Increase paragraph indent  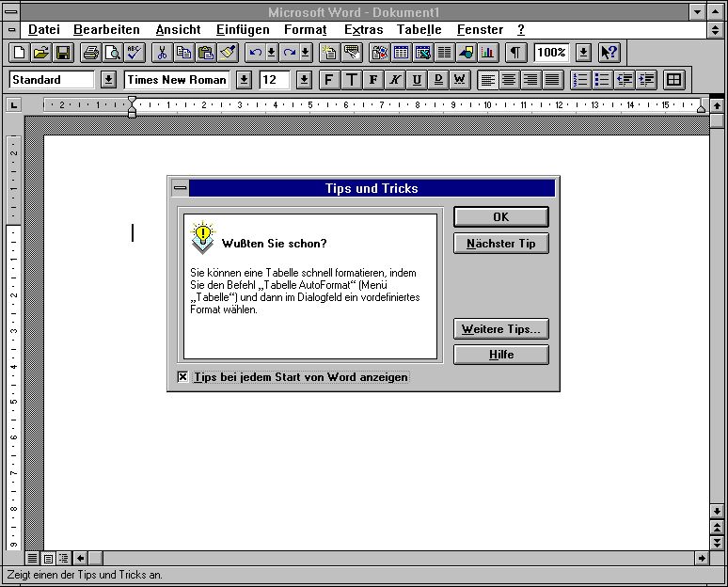coord(646,80)
